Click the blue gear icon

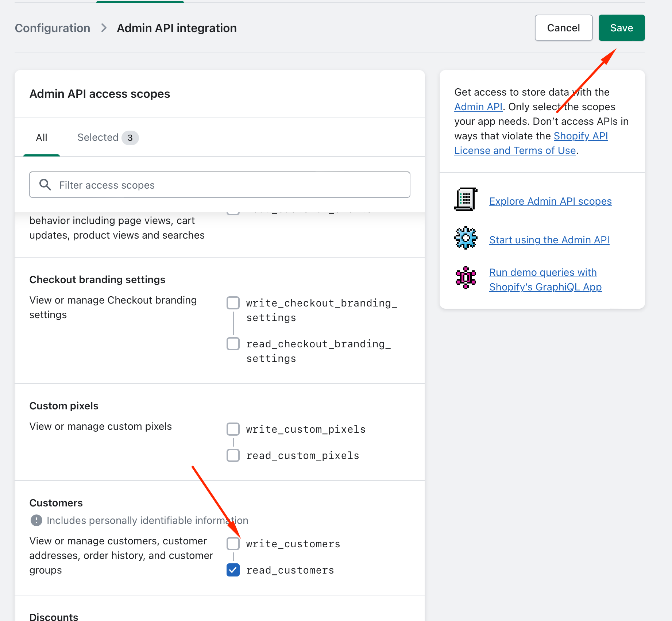[x=466, y=238]
